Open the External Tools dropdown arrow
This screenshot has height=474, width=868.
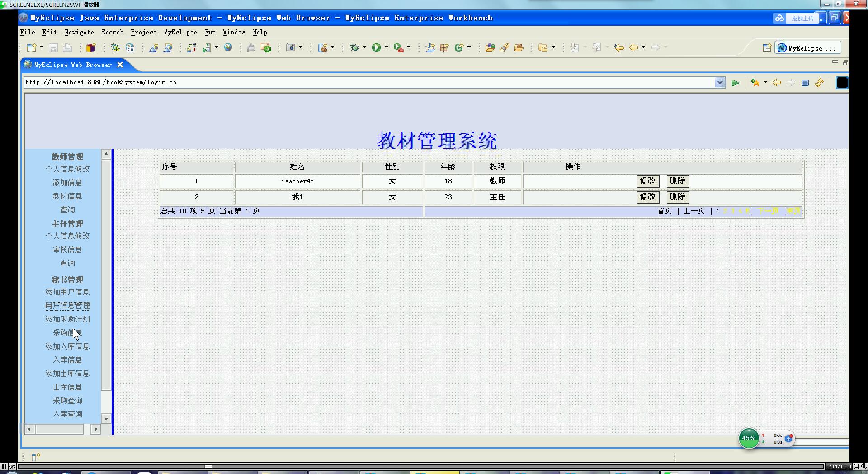(409, 47)
